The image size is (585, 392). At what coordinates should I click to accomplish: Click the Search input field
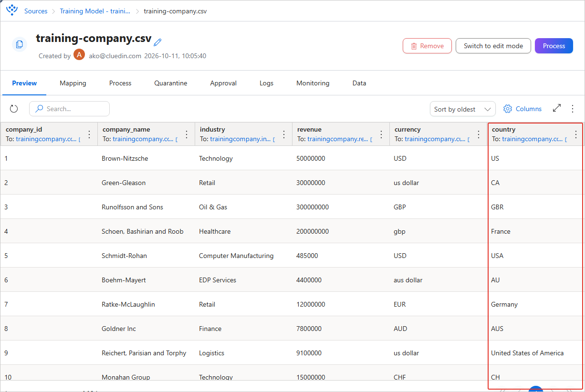[70, 109]
